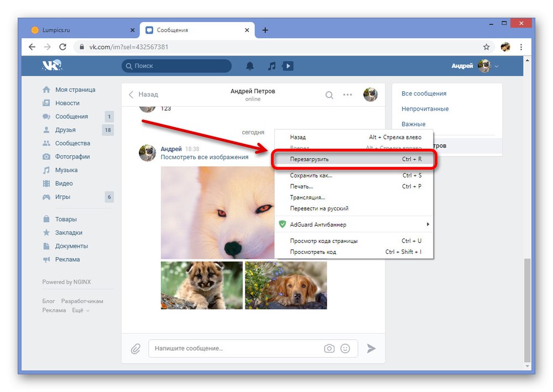Click the VK logo
Screen dimensions: 553x392
(x=52, y=66)
